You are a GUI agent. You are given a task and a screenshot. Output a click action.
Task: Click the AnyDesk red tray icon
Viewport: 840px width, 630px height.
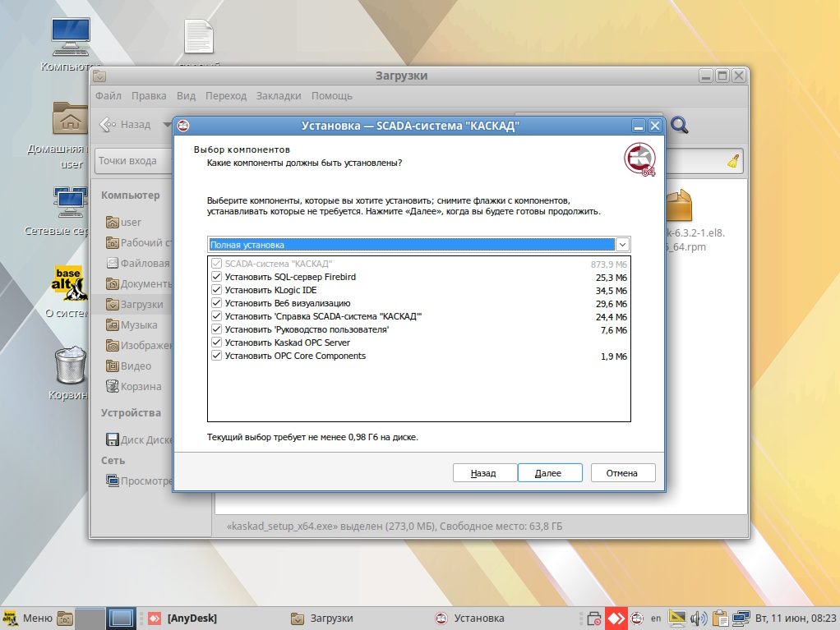click(x=616, y=618)
